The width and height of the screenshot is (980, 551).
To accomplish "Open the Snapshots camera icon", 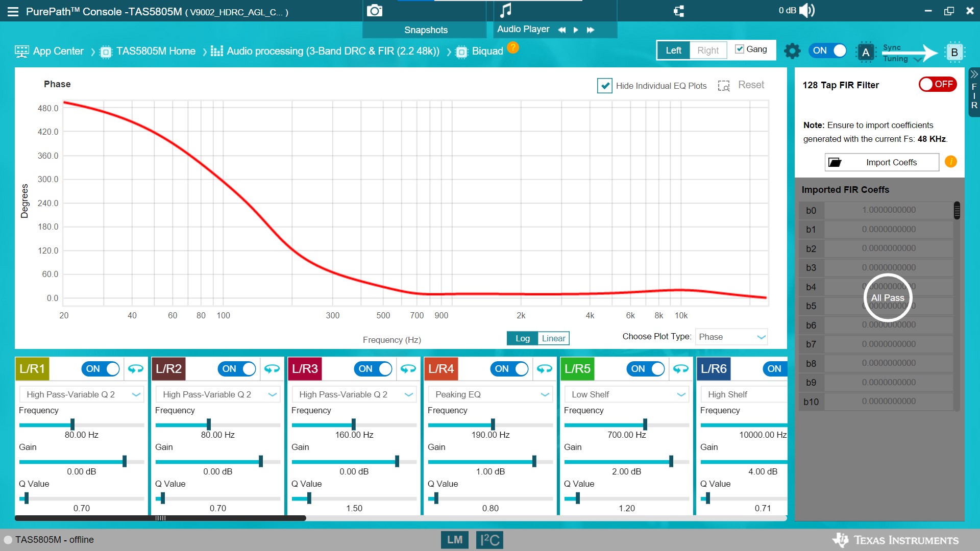I will pos(375,11).
